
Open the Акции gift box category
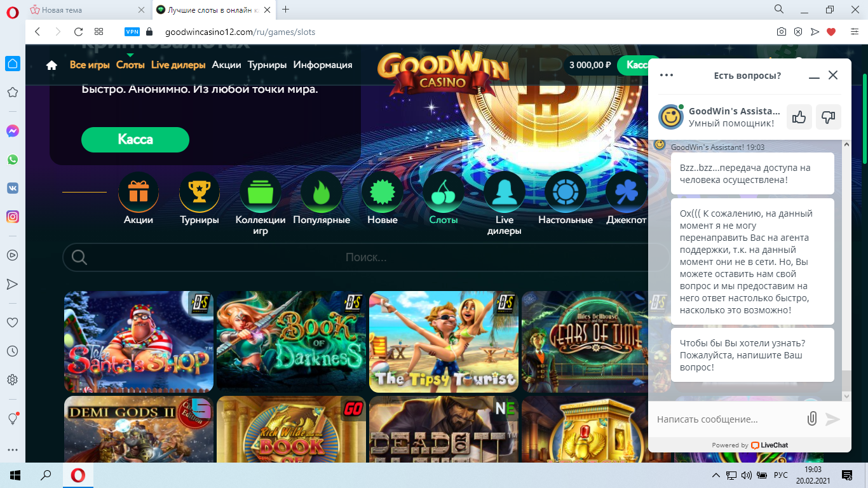tap(138, 193)
